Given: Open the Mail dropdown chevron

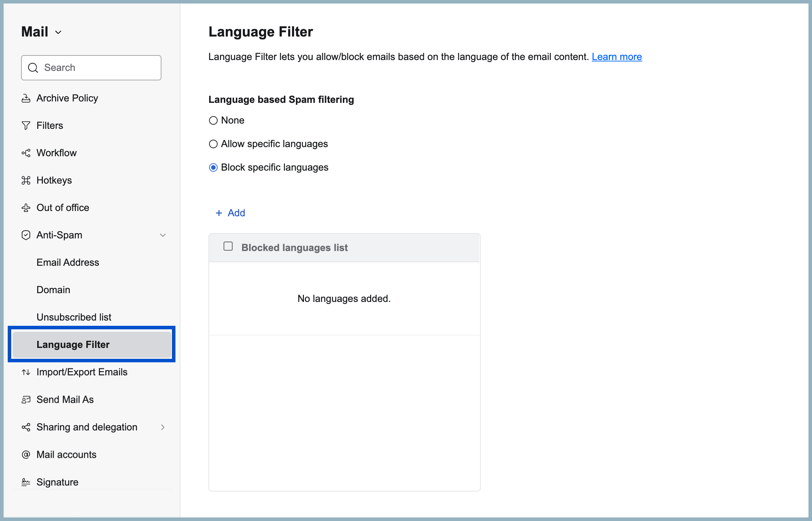Looking at the screenshot, I should [58, 32].
